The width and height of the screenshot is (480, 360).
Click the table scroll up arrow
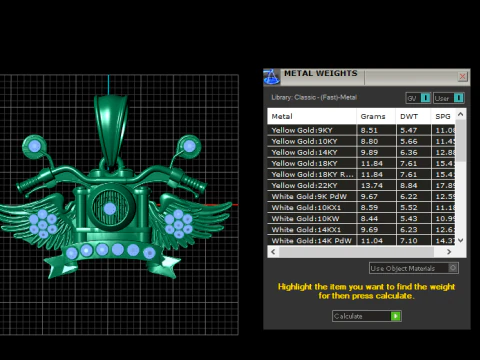pos(461,114)
